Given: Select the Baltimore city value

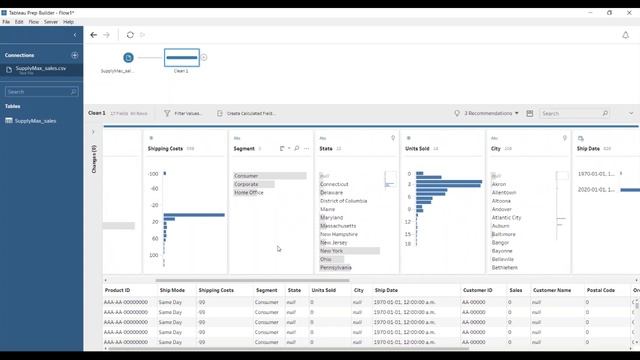Looking at the screenshot, I should [503, 234].
